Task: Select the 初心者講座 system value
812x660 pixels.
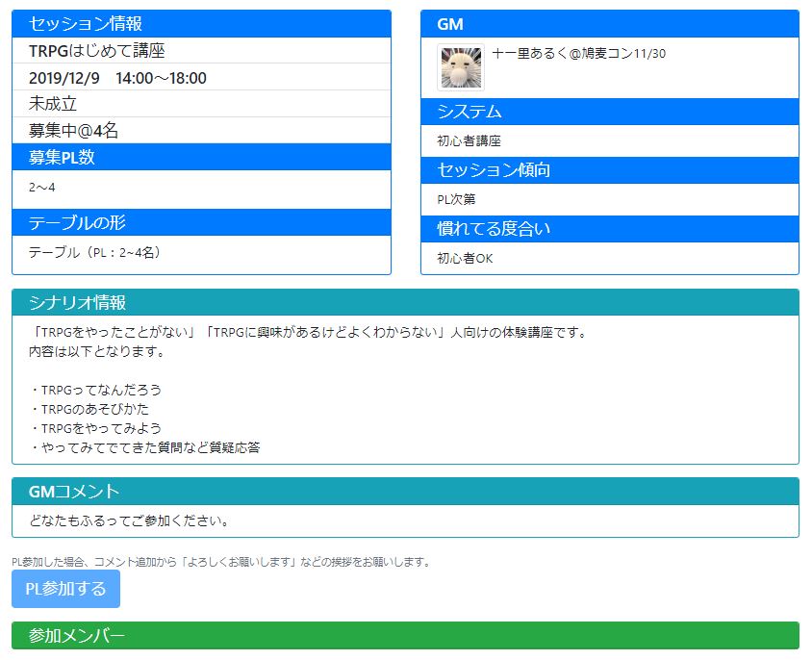Action: [469, 140]
